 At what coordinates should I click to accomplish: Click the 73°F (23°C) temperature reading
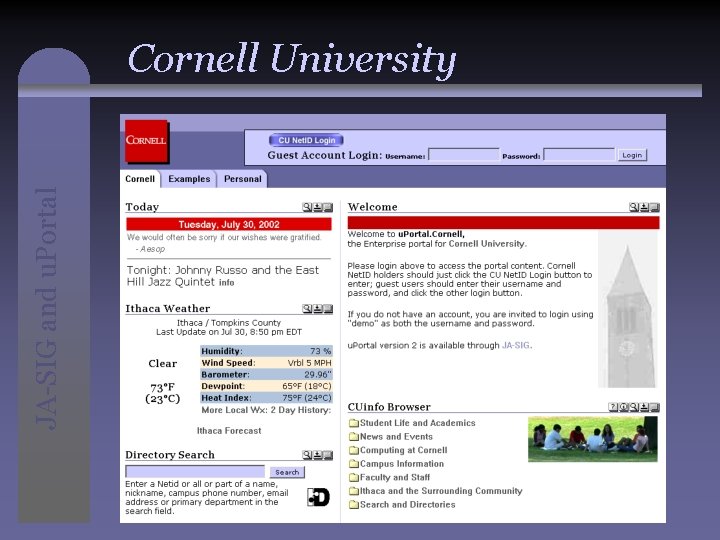coord(163,393)
